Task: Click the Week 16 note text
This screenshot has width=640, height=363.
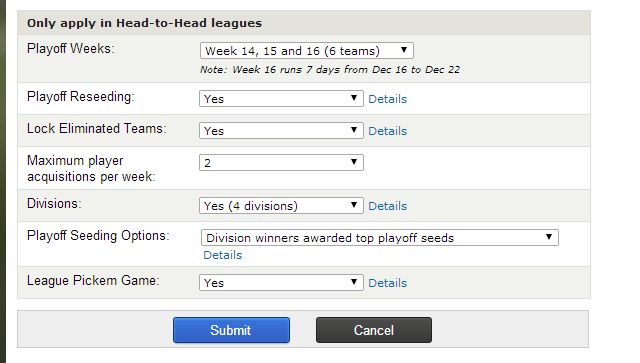Action: click(330, 70)
